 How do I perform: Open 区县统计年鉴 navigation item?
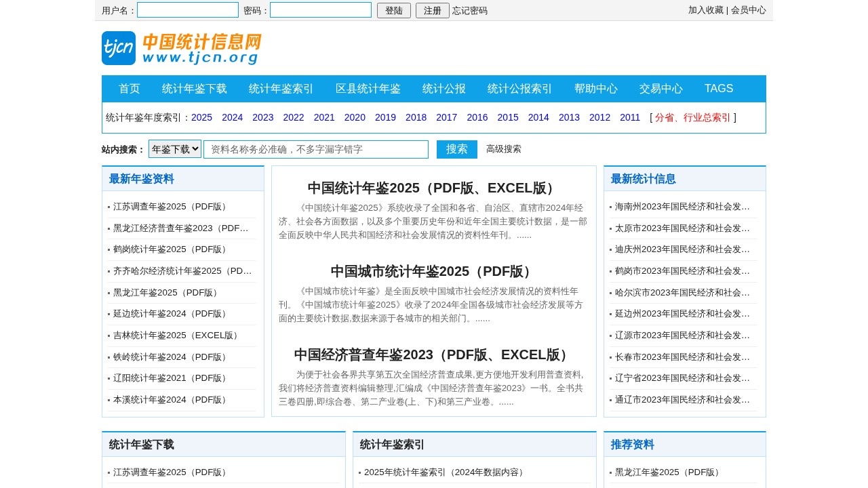pos(368,89)
